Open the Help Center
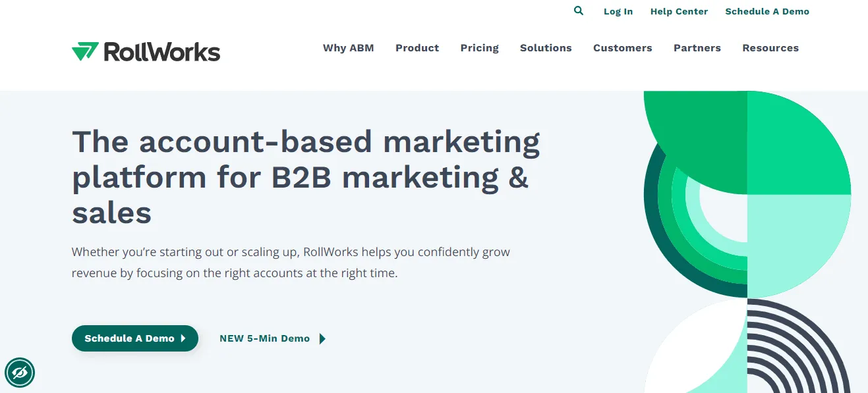Screen dimensions: 868x393 coord(679,11)
